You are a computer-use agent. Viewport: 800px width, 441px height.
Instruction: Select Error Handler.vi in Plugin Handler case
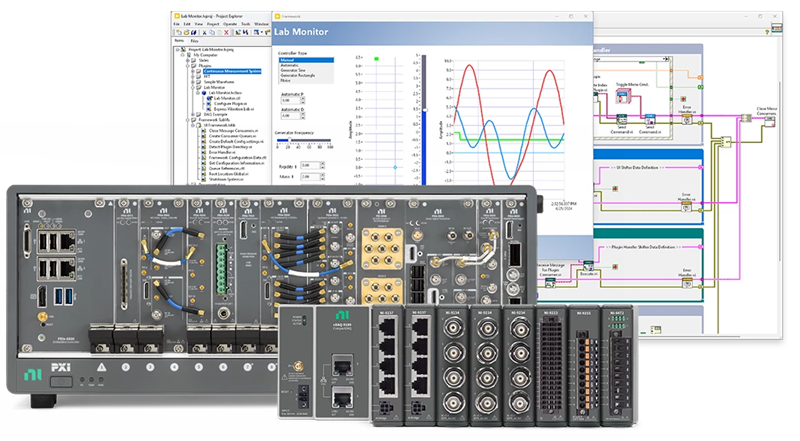[x=687, y=283]
